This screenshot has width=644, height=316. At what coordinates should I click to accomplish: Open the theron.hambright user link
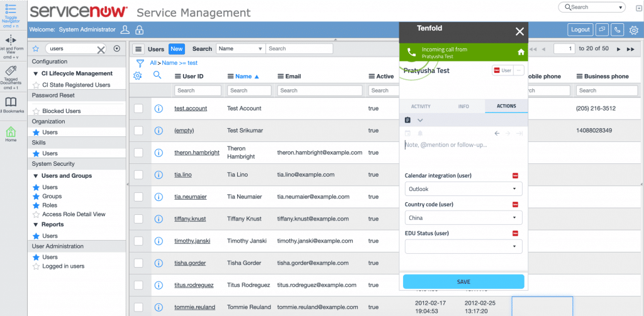[196, 152]
